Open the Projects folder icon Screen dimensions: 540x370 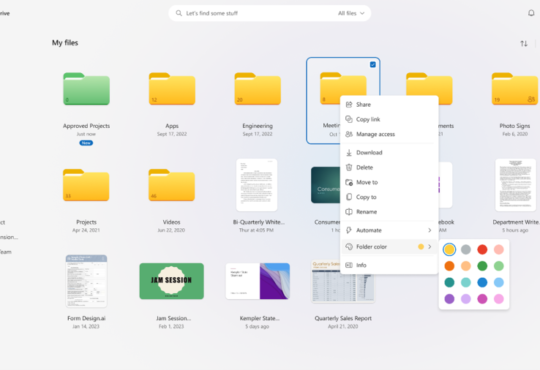[x=86, y=185]
